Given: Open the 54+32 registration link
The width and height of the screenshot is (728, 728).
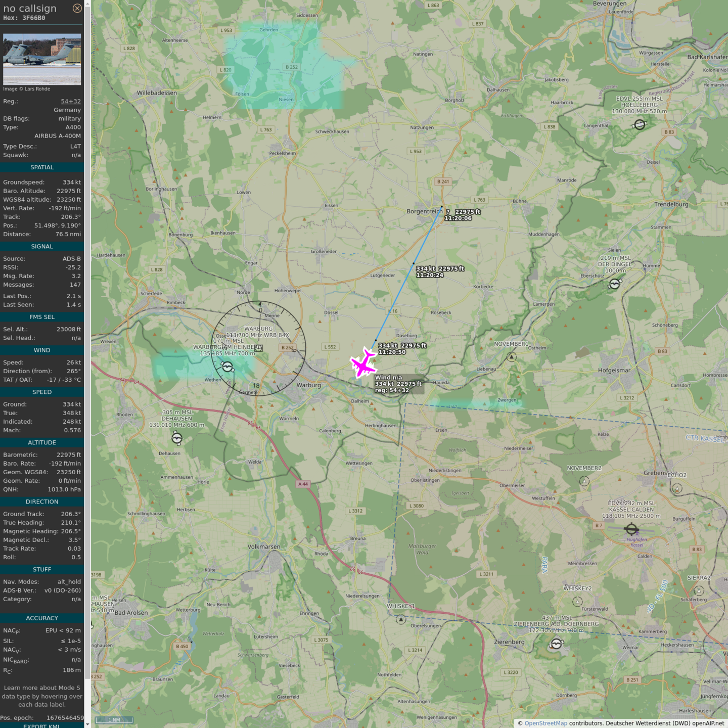Looking at the screenshot, I should tap(71, 101).
